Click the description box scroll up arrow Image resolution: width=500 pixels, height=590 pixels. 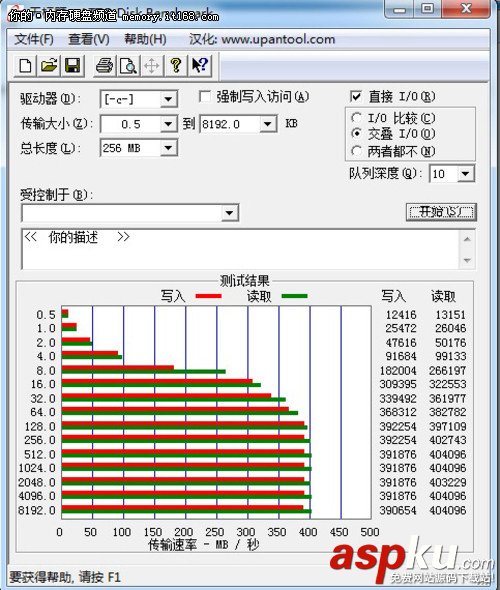click(467, 239)
